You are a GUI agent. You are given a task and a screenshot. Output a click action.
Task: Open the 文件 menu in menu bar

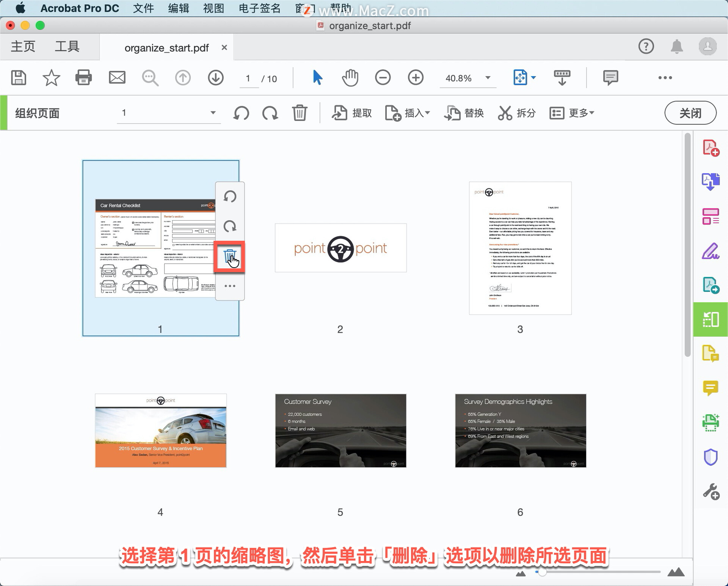(x=143, y=8)
